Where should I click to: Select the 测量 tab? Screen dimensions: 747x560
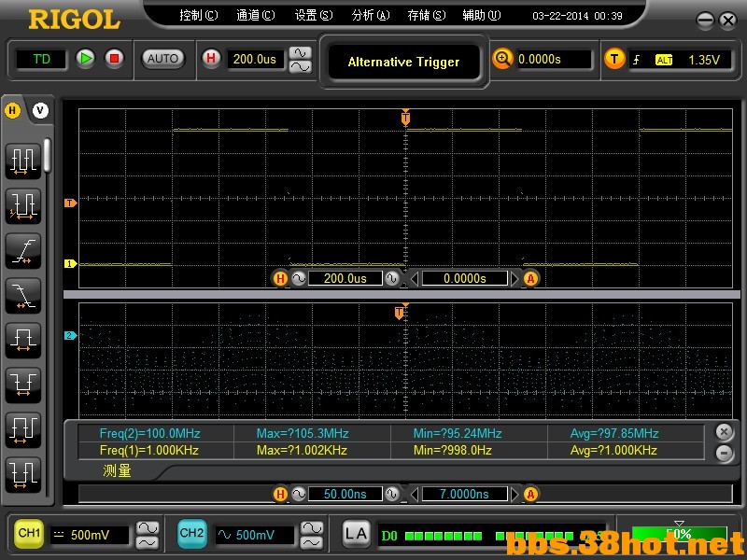coord(117,471)
